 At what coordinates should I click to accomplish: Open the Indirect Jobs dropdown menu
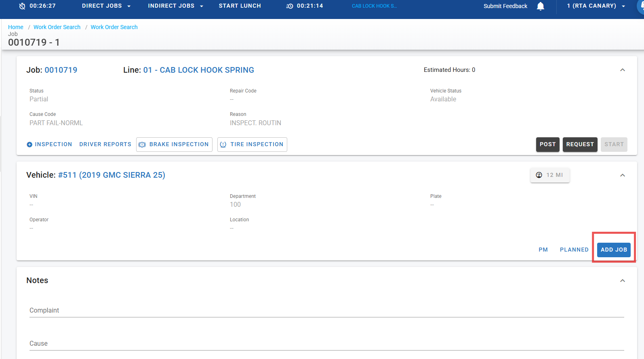tap(175, 6)
